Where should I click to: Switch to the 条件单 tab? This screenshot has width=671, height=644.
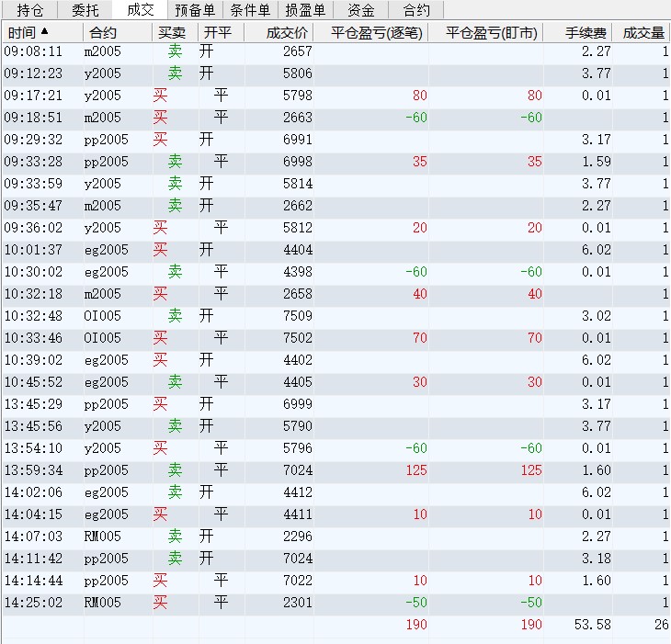(250, 10)
